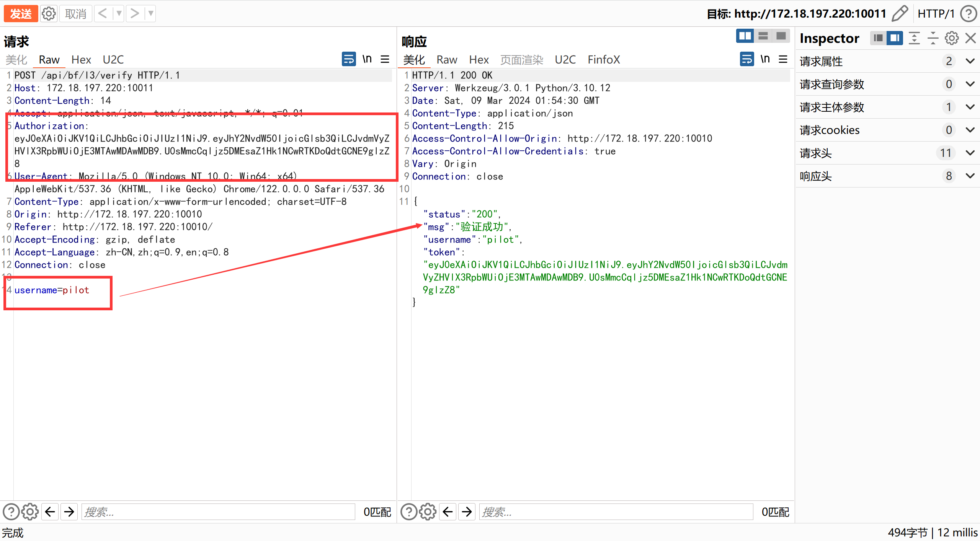Expand the 请求头 section in Inspector

click(x=970, y=153)
